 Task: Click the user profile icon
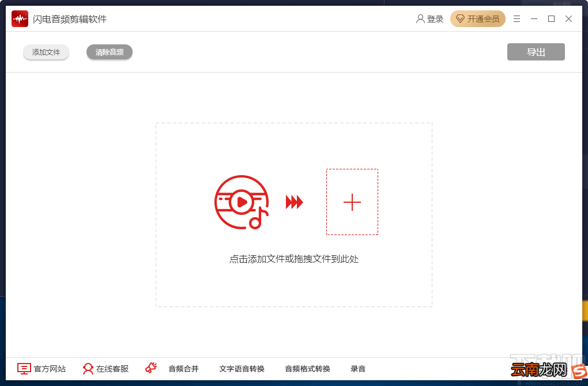420,19
